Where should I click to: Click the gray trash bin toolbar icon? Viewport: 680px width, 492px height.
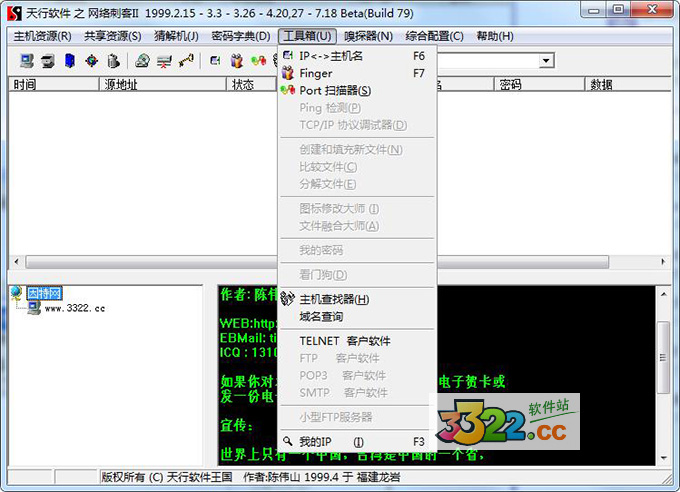(x=113, y=61)
